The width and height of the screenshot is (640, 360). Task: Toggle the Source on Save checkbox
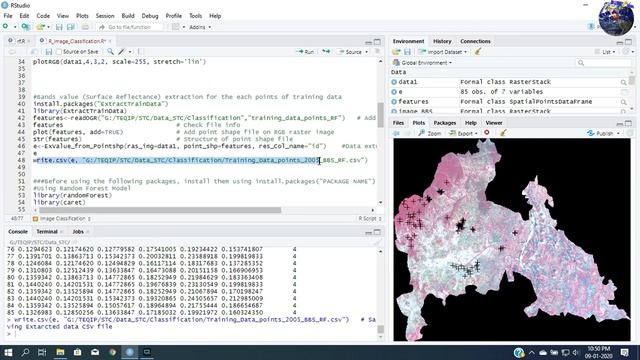tap(59, 52)
